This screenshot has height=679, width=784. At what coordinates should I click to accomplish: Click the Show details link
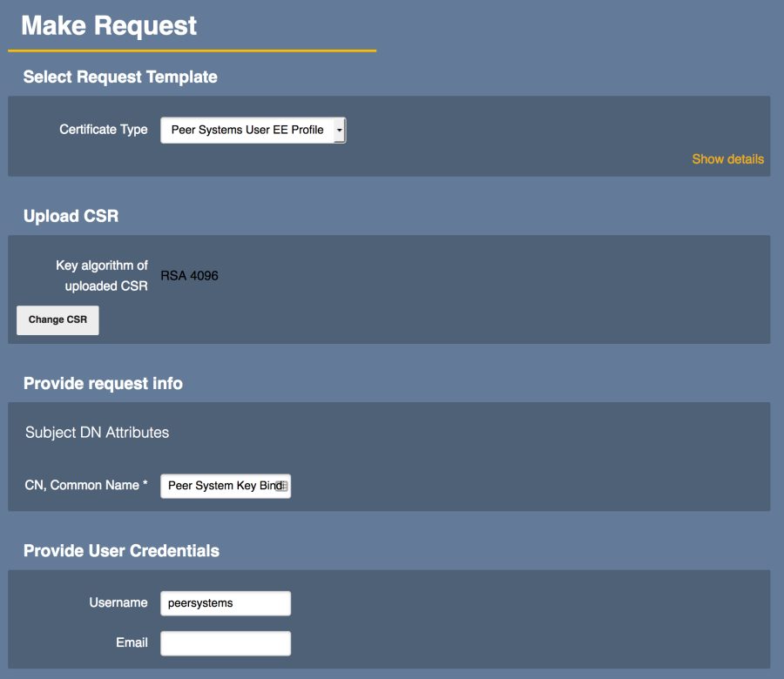coord(727,158)
